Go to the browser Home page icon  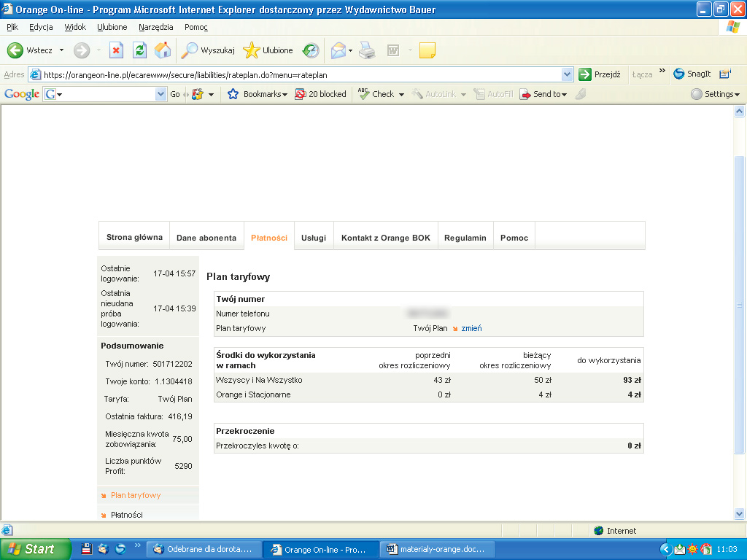click(163, 50)
